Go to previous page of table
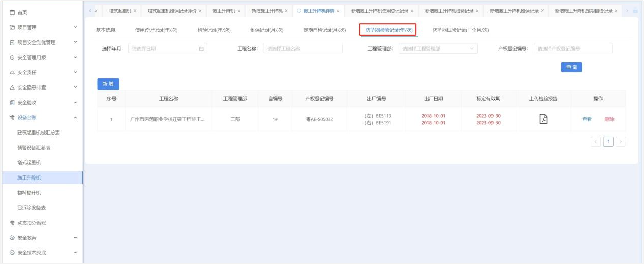644x264 pixels. (x=596, y=142)
